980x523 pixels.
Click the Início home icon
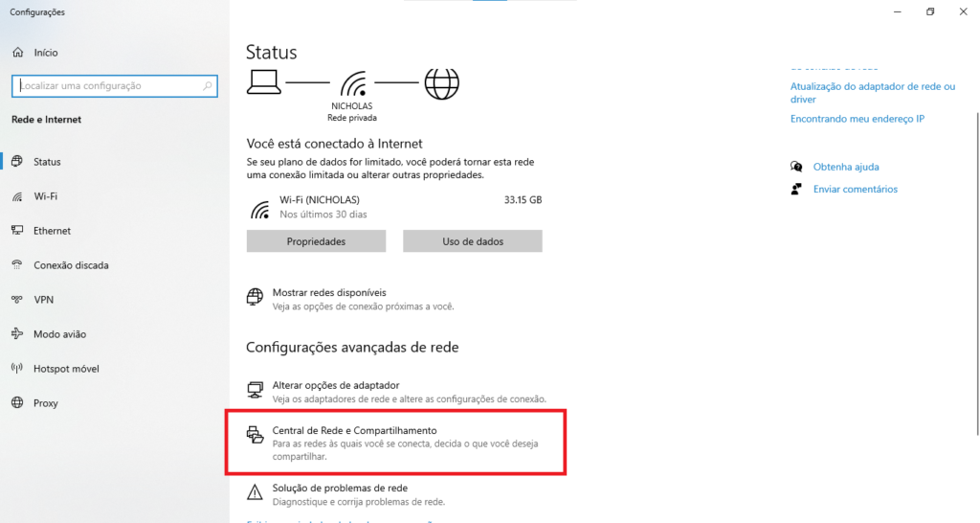pos(18,53)
